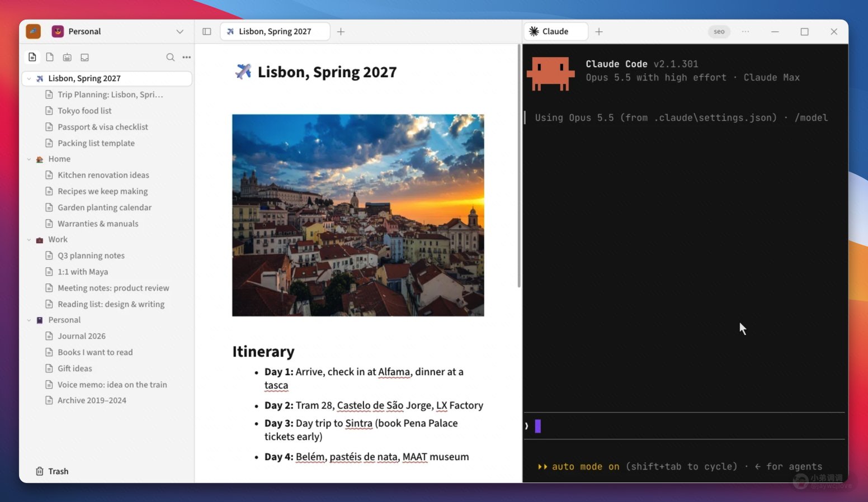Image resolution: width=868 pixels, height=502 pixels.
Task: Toggle the sidebar panel icon
Action: [207, 31]
